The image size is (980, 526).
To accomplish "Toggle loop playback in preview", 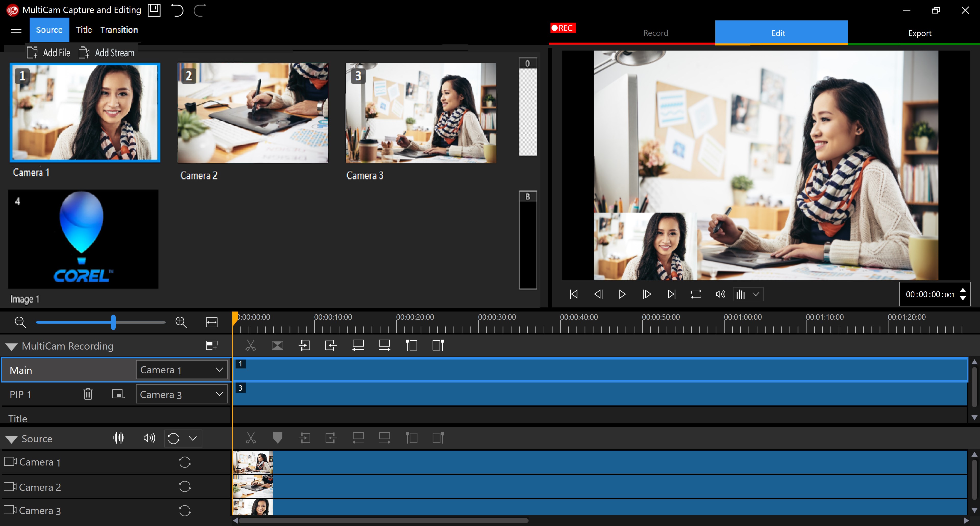I will [x=696, y=294].
